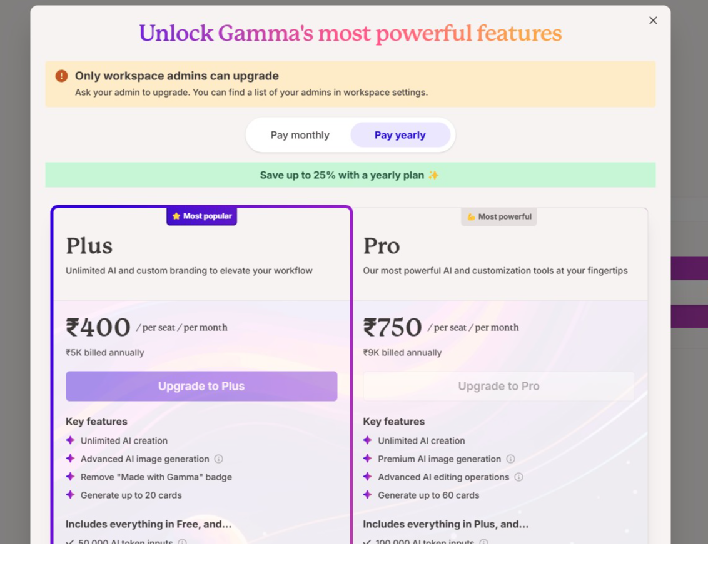Screen dimensions: 708x588
Task: Close the upgrade pricing dialog
Action: (653, 21)
